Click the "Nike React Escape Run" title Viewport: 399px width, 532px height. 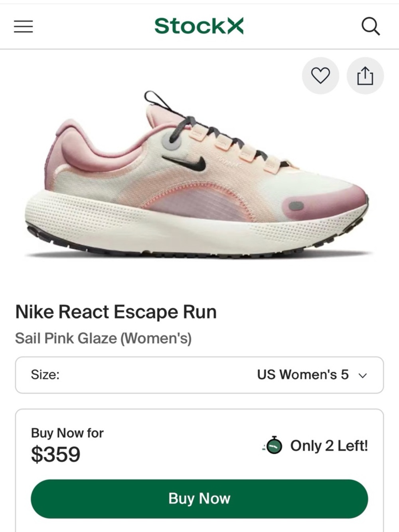point(115,312)
